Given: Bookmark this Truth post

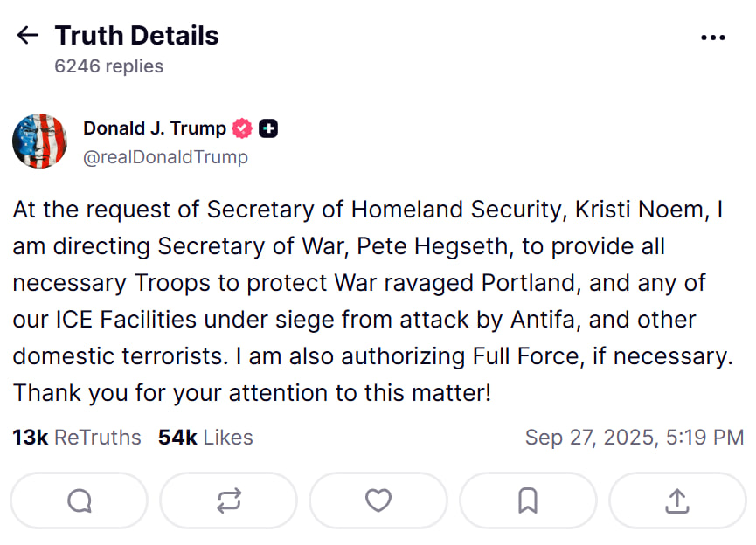Looking at the screenshot, I should tap(528, 500).
